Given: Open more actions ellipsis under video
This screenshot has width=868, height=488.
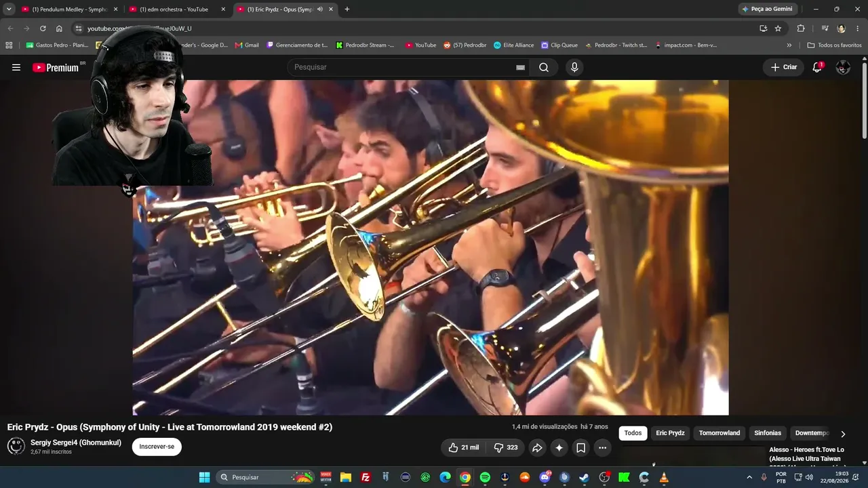Looking at the screenshot, I should coord(602,447).
